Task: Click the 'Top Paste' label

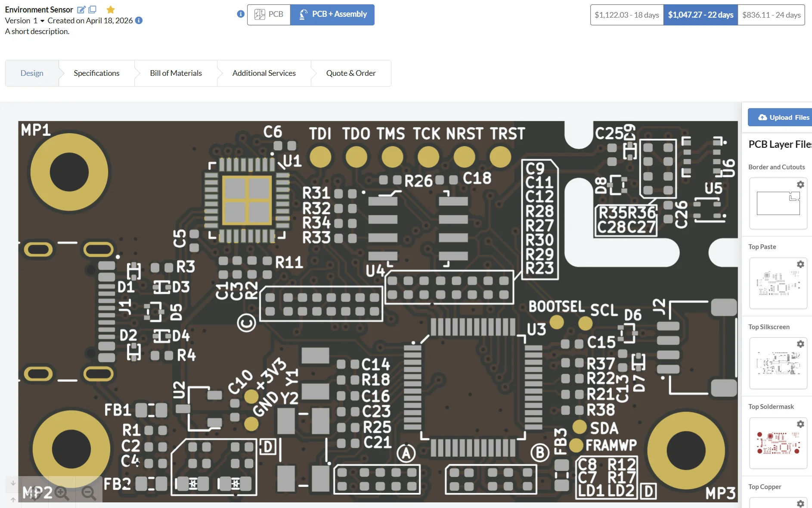Action: tap(762, 247)
